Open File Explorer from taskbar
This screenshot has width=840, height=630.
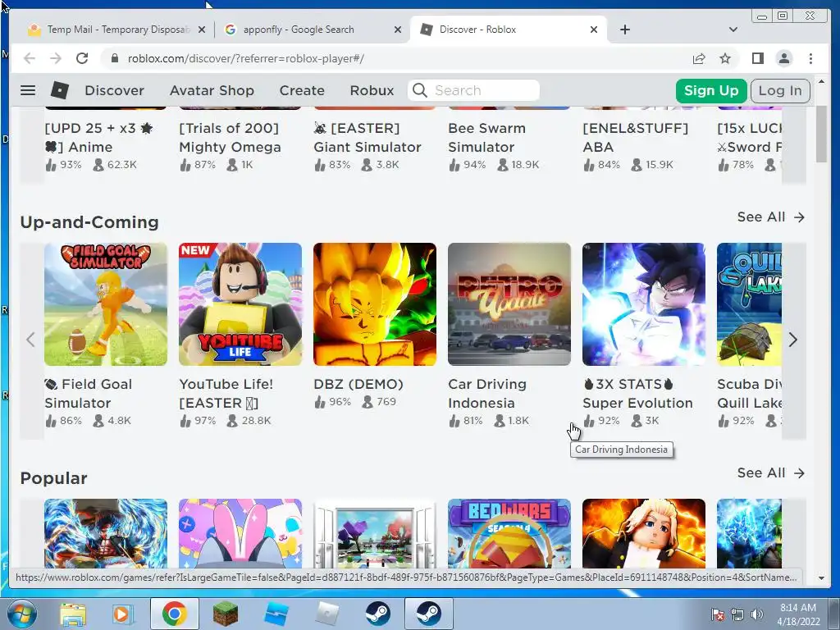[x=73, y=614]
